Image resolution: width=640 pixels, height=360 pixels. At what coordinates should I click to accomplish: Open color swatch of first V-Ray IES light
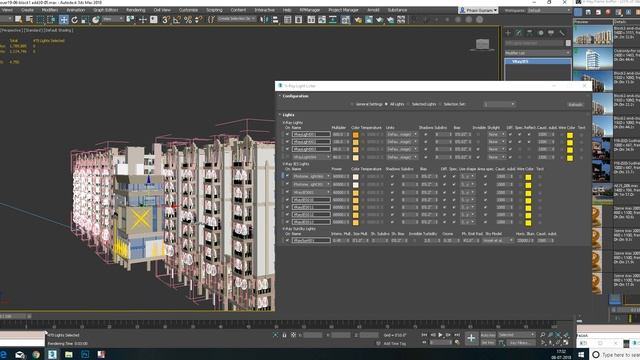click(356, 177)
